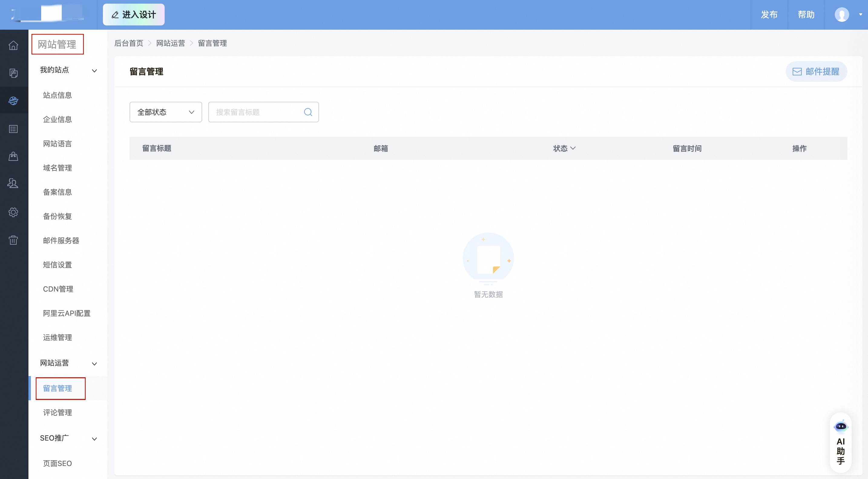The width and height of the screenshot is (868, 479).
Task: Open the account avatar dropdown at top right
Action: 841,15
